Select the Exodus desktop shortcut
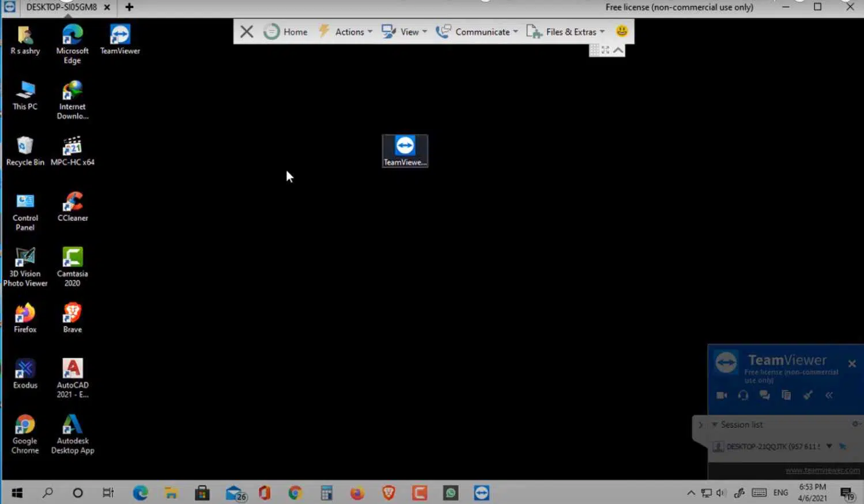Image resolution: width=864 pixels, height=504 pixels. coord(25,374)
